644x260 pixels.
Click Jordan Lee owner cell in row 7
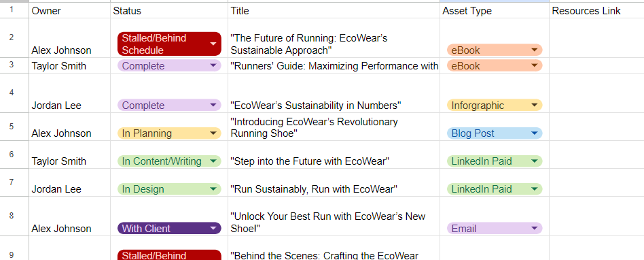(69, 182)
